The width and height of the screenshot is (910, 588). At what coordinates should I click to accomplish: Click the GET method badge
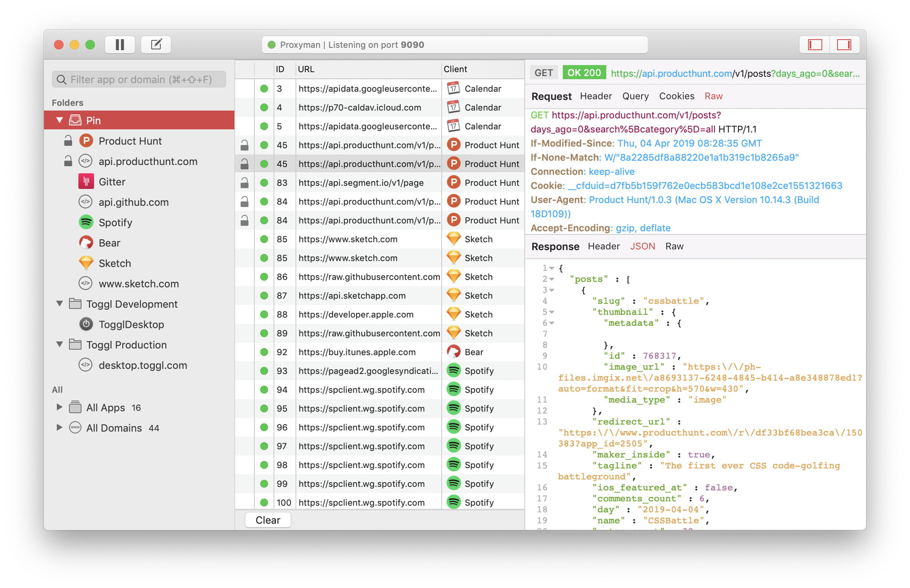(543, 72)
